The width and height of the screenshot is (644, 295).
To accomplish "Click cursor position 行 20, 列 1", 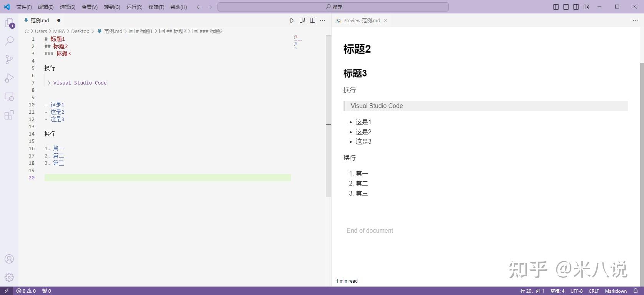I will [532, 291].
